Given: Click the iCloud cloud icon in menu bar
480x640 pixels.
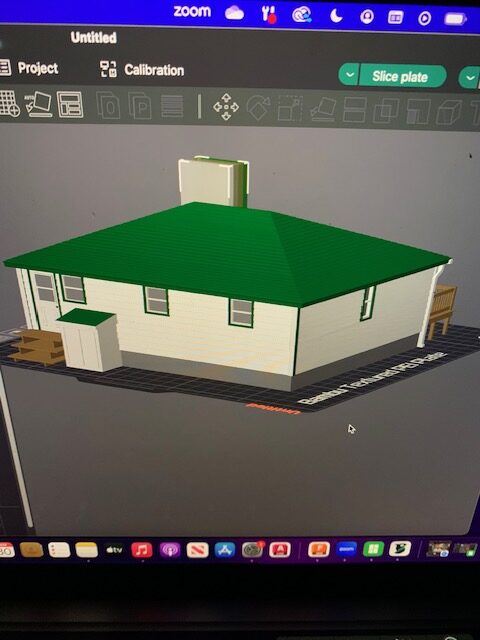Looking at the screenshot, I should coord(235,13).
